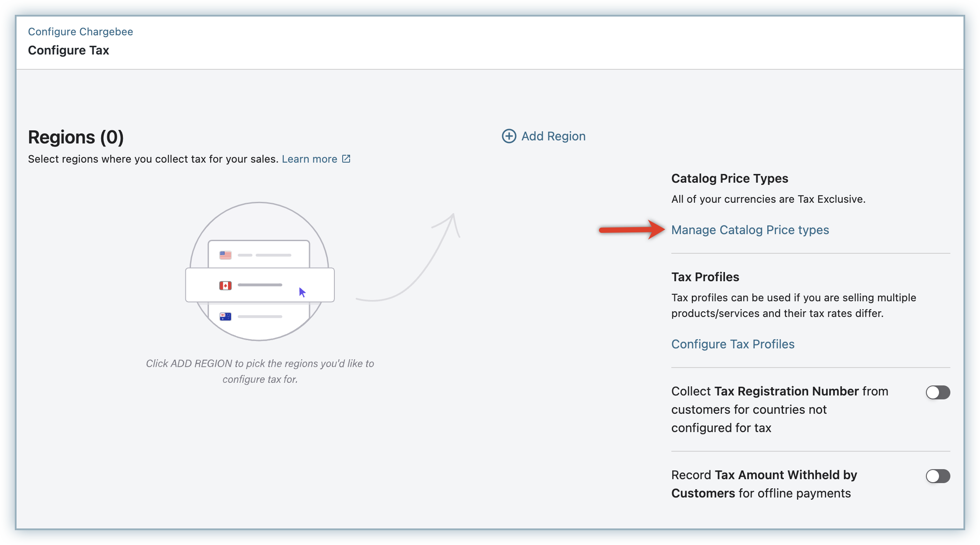Click the red arrow pointing to Manage Catalog
Screen dimensions: 980x545
coord(631,229)
